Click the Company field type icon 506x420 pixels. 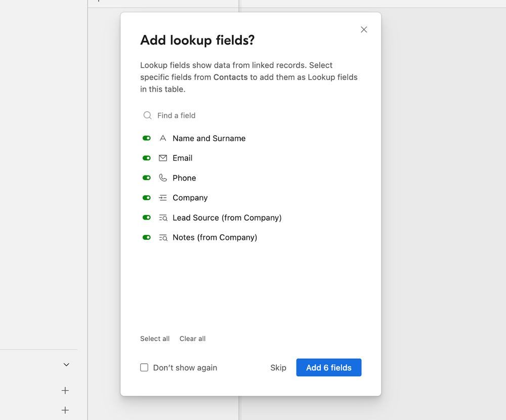162,197
